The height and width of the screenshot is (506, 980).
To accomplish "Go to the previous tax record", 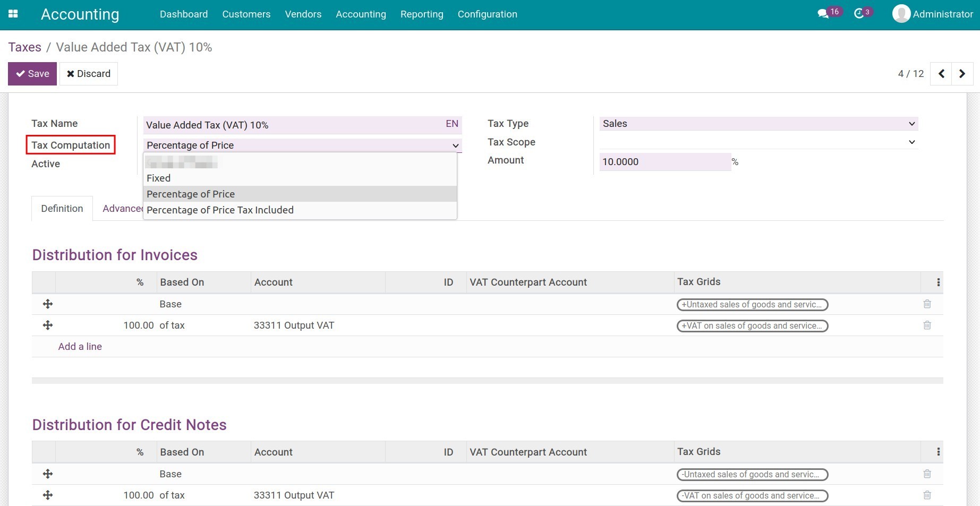I will (x=941, y=74).
